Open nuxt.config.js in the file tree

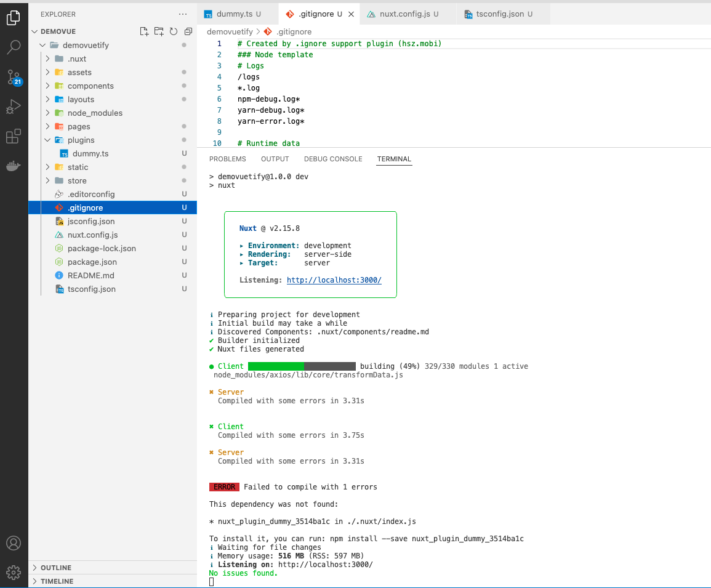point(113,235)
